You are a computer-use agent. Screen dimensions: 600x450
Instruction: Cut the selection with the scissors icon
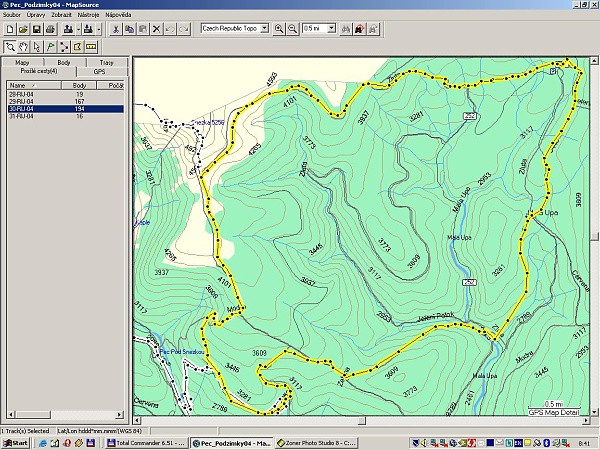tap(116, 29)
